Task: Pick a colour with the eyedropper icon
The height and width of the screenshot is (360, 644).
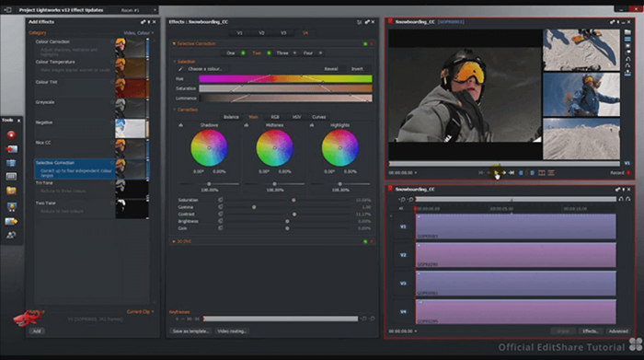Action: (x=180, y=69)
